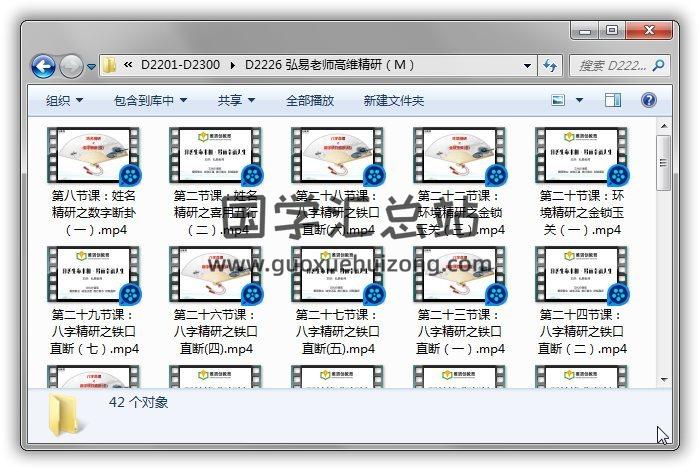The height and width of the screenshot is (471, 700).
Task: Open the 组织 menu
Action: [64, 101]
